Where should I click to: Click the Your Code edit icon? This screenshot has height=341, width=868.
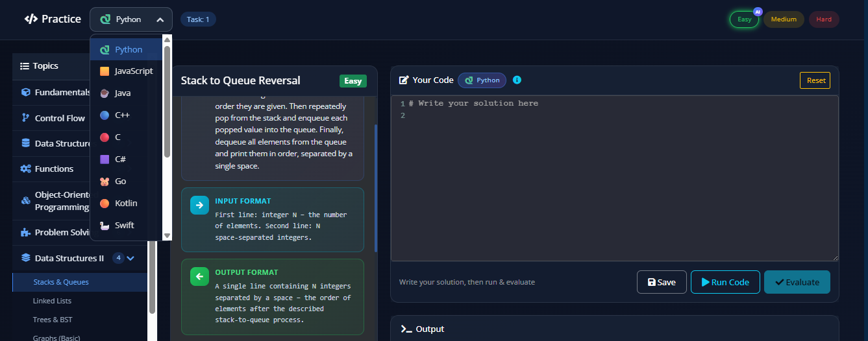404,80
